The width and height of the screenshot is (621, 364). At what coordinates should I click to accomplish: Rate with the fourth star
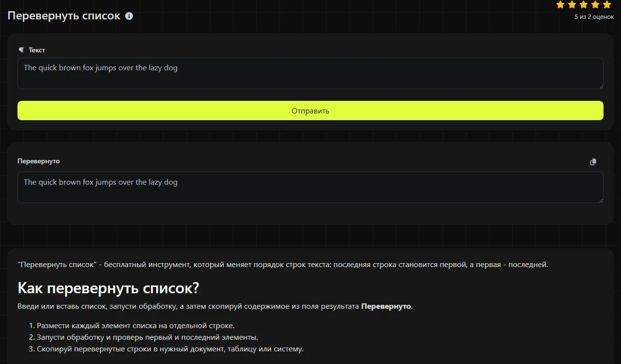coord(595,5)
